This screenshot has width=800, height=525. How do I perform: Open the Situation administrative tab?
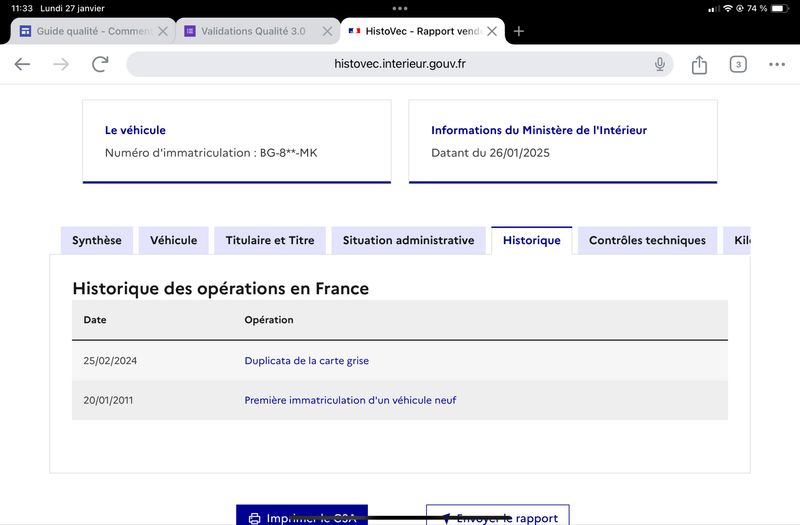[408, 240]
